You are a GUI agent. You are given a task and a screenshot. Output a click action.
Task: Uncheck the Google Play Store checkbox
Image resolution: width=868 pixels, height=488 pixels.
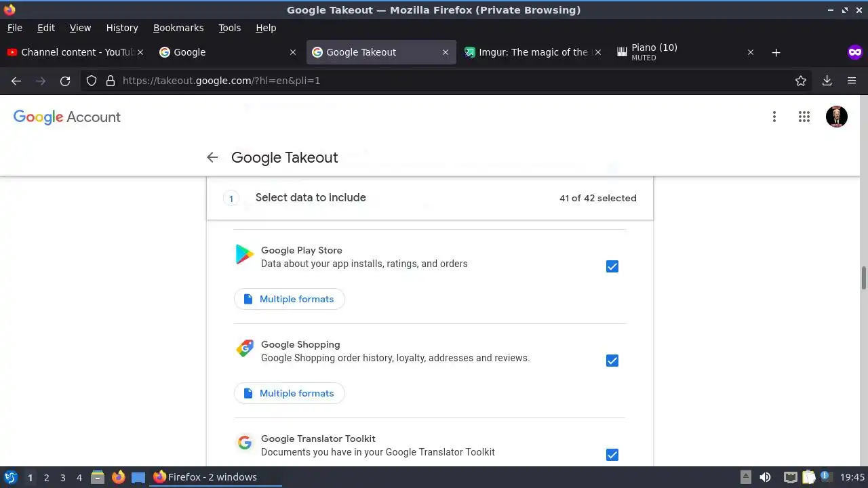(612, 266)
